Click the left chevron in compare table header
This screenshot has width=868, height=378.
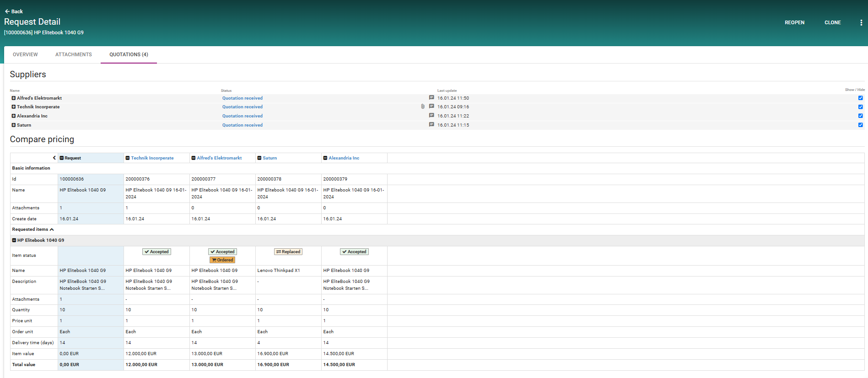[x=54, y=158]
